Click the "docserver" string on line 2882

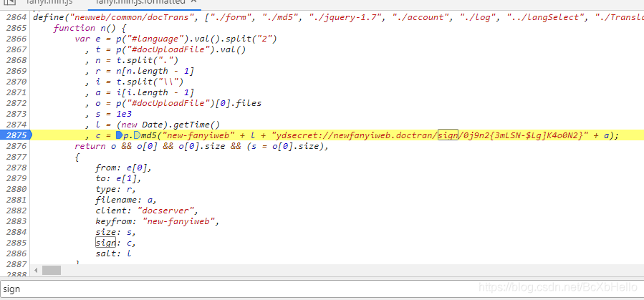[x=166, y=211]
